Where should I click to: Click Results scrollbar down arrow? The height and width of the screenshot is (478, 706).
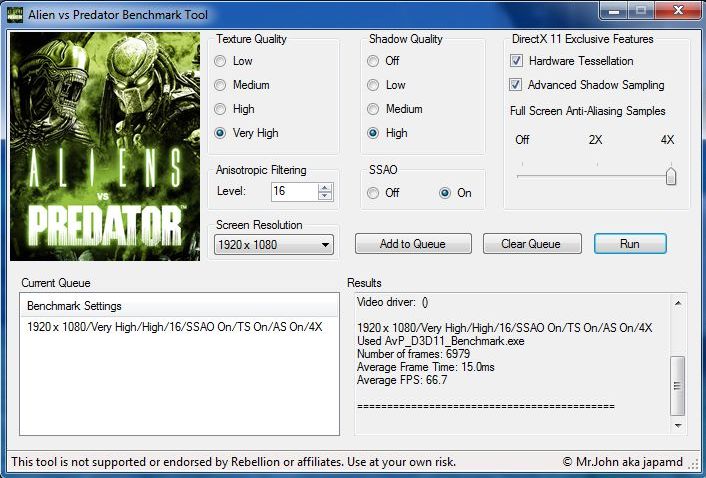coord(678,425)
